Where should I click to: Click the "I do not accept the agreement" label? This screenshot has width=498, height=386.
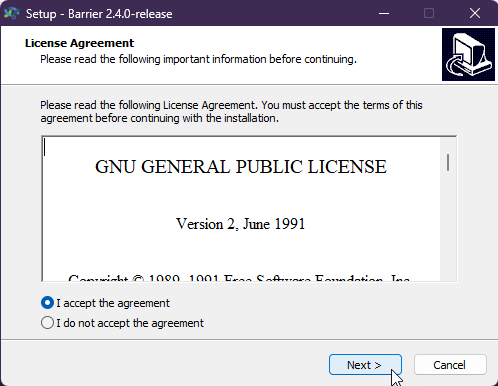pos(130,323)
